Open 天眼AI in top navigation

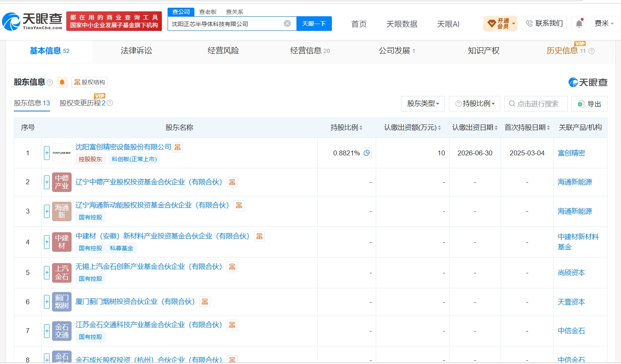click(x=448, y=24)
